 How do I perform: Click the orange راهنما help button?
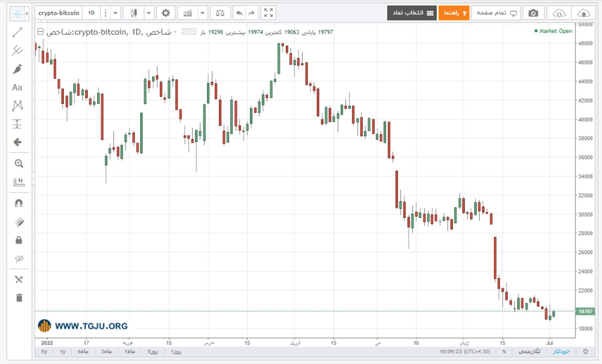[x=454, y=13]
